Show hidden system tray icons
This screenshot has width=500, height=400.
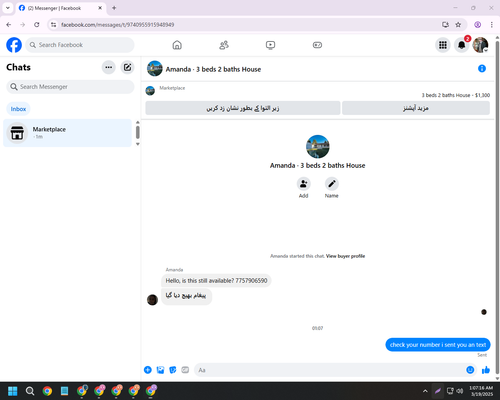(x=425, y=391)
